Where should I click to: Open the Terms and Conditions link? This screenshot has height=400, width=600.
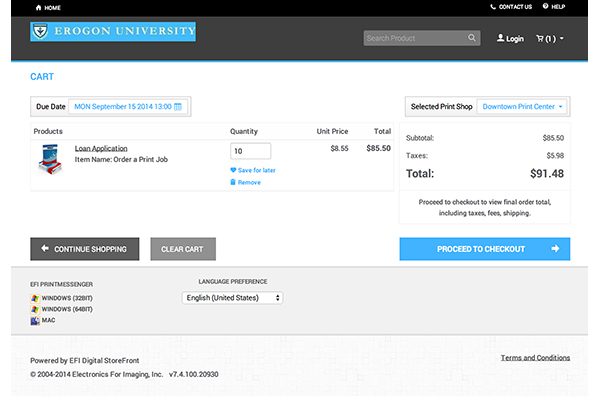coord(535,357)
